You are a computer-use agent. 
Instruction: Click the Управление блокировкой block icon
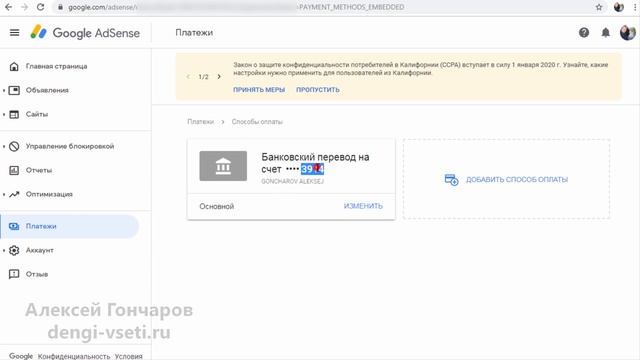tap(14, 146)
